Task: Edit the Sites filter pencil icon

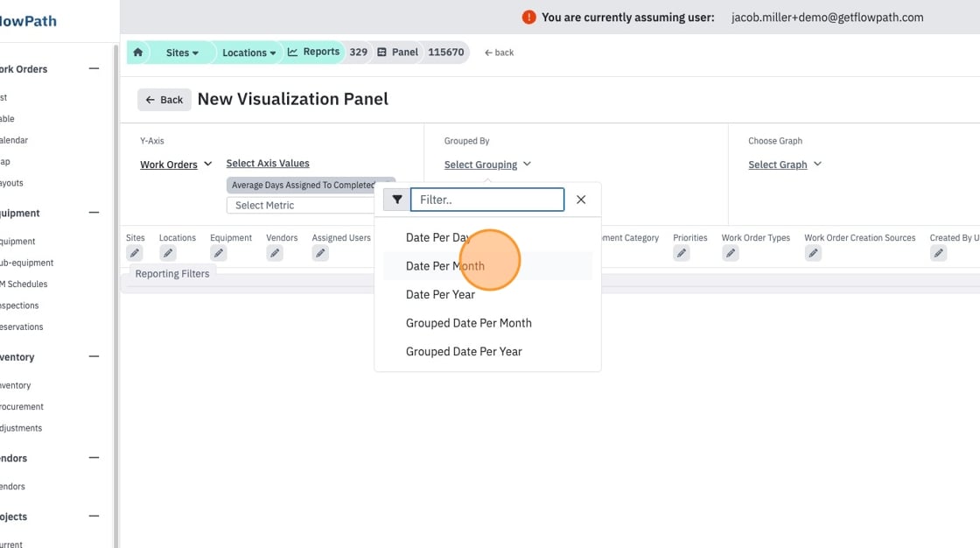Action: 135,253
